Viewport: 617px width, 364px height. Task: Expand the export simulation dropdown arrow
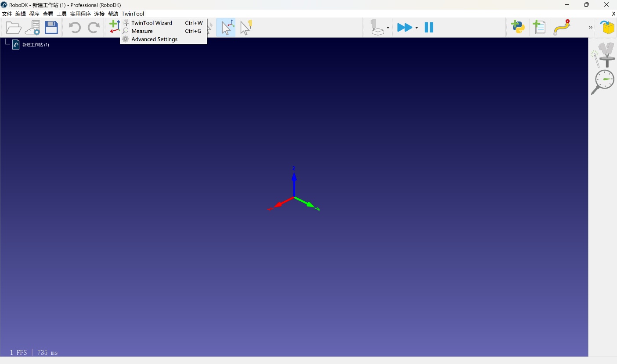387,27
